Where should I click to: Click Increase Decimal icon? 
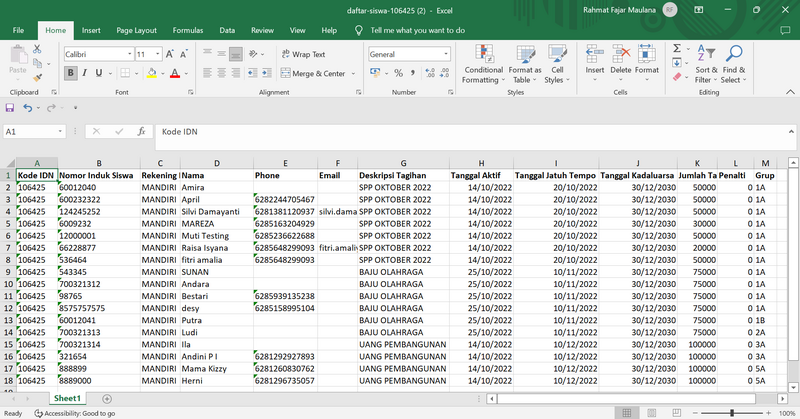(430, 73)
